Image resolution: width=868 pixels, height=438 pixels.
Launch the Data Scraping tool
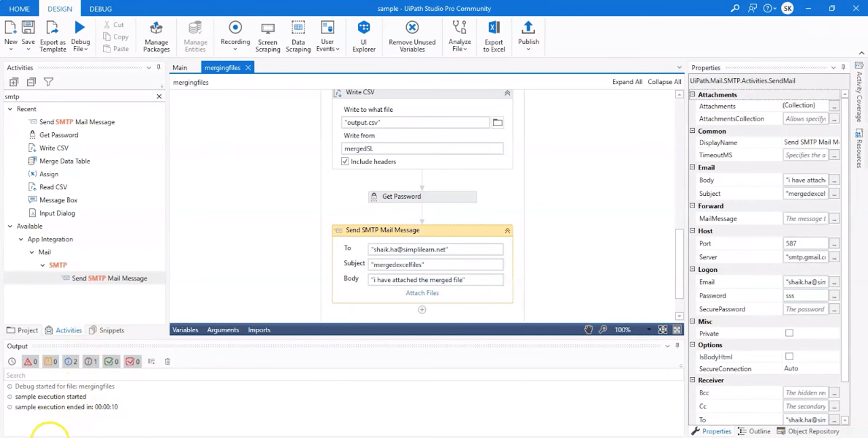298,34
